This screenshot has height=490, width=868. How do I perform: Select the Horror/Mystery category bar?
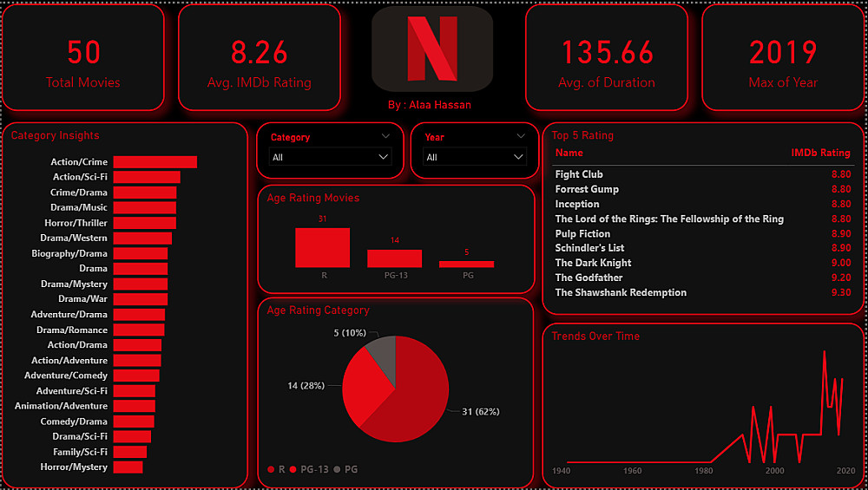[128, 467]
